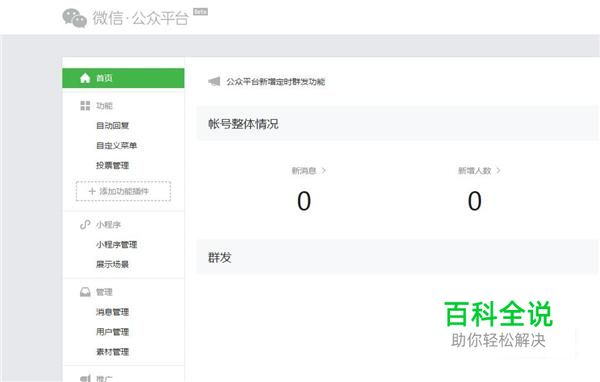Click the 新增人数 link
Viewport: 600px width, 382px height.
pos(474,171)
